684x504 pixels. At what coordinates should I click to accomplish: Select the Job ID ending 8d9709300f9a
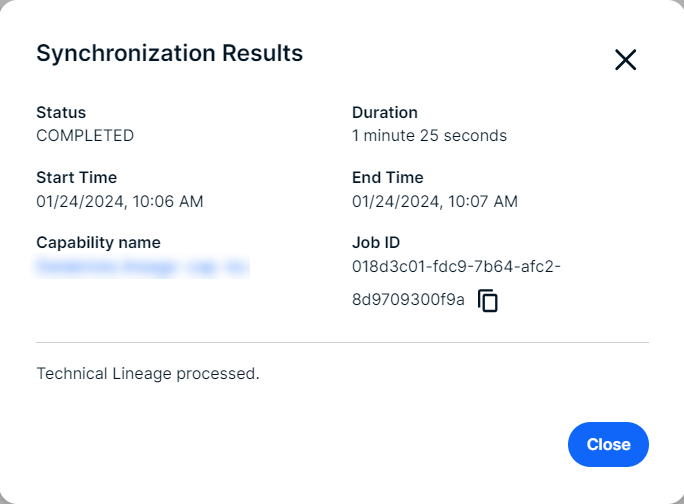pyautogui.click(x=408, y=299)
